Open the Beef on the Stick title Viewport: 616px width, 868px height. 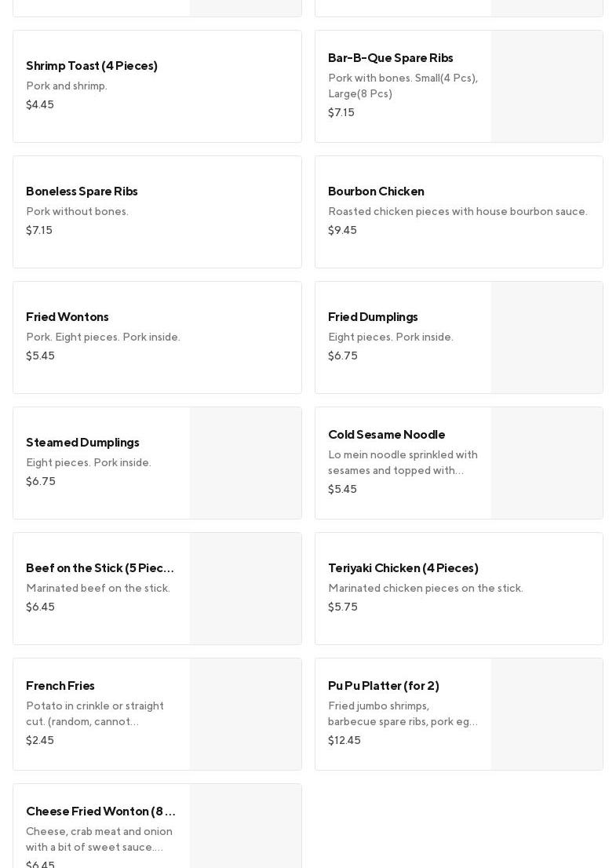100,568
